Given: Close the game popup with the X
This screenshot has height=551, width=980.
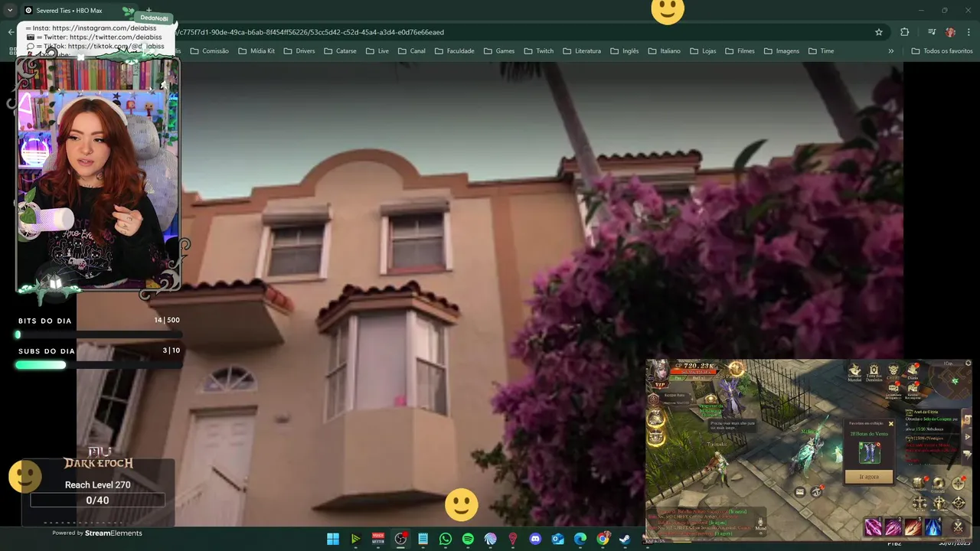Looking at the screenshot, I should [890, 423].
